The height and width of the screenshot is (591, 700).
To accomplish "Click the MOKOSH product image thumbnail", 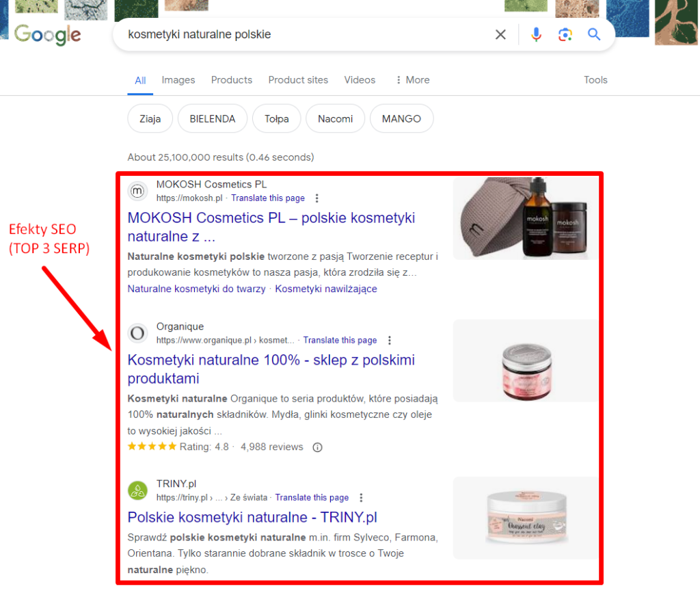I will [x=524, y=218].
